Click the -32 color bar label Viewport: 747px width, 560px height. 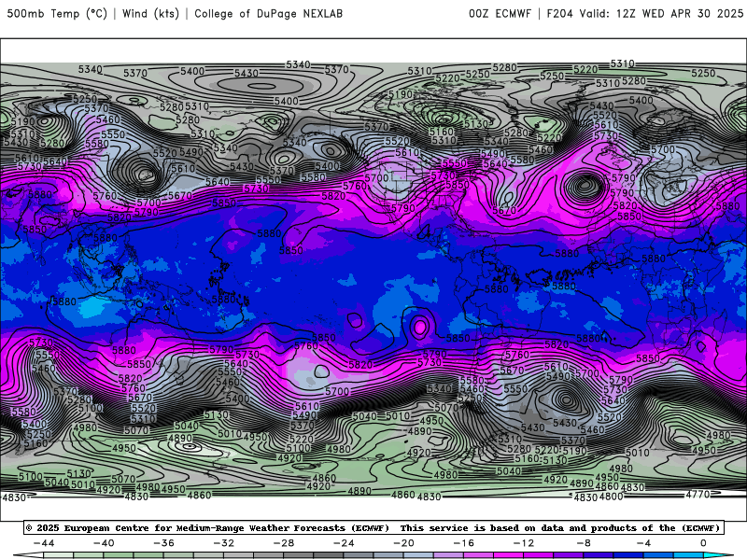(x=224, y=543)
